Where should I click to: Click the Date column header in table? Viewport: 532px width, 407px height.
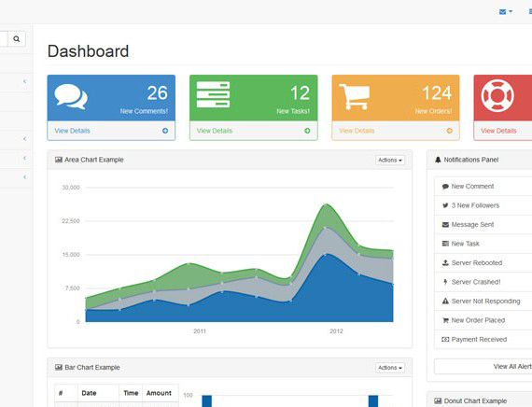(98, 393)
